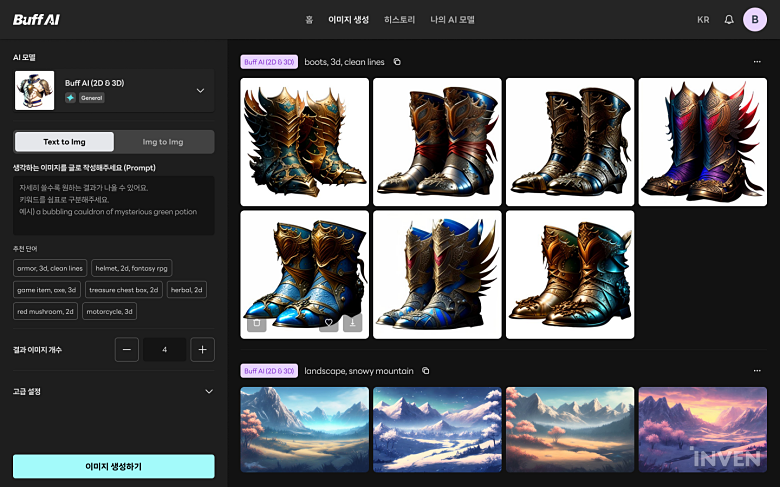780x487 pixels.
Task: Click the trash icon on the blue boots image
Action: point(256,323)
